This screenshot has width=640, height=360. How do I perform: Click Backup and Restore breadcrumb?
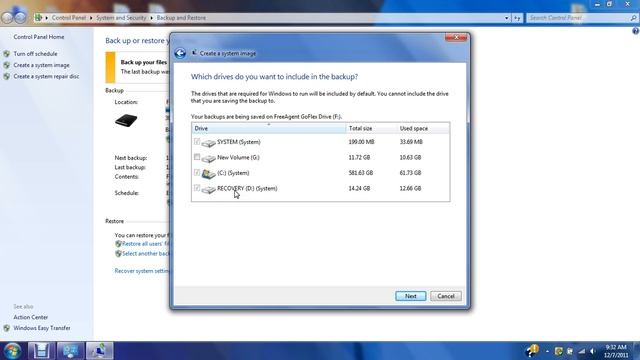click(x=181, y=18)
